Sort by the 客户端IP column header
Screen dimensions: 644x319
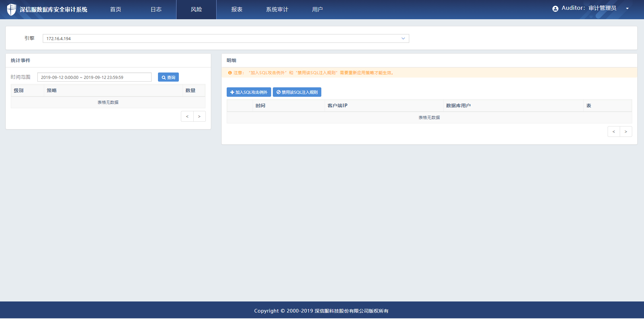point(337,106)
